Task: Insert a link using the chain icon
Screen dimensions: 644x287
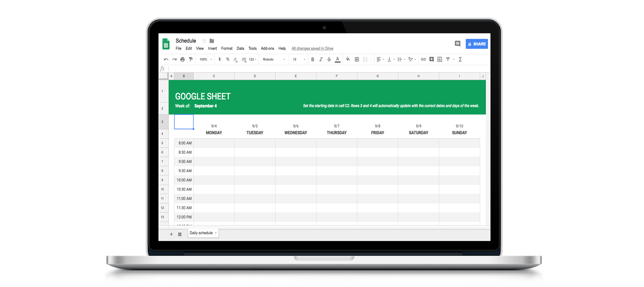Action: click(423, 59)
